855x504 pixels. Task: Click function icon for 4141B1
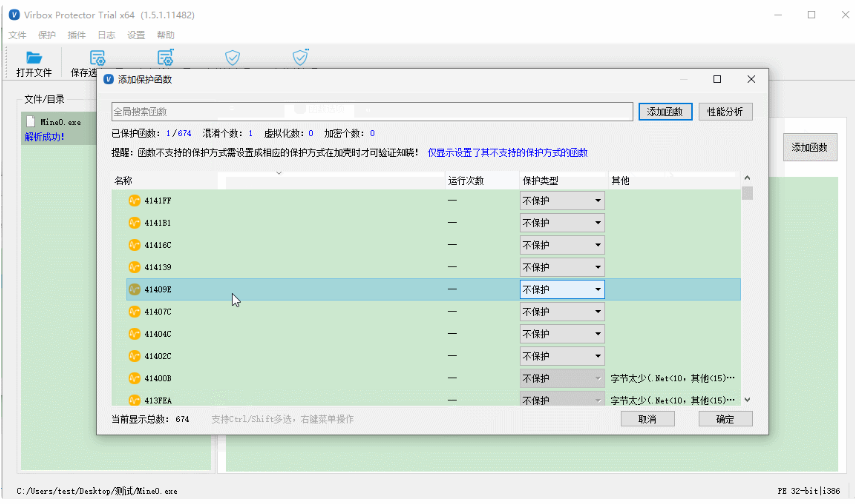[135, 223]
